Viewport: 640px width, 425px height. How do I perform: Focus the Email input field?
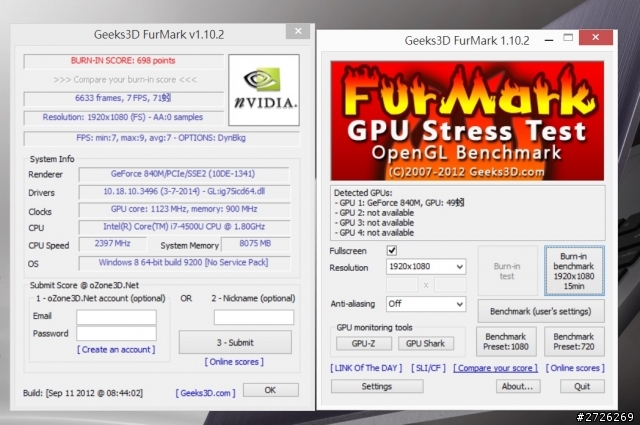pos(116,317)
